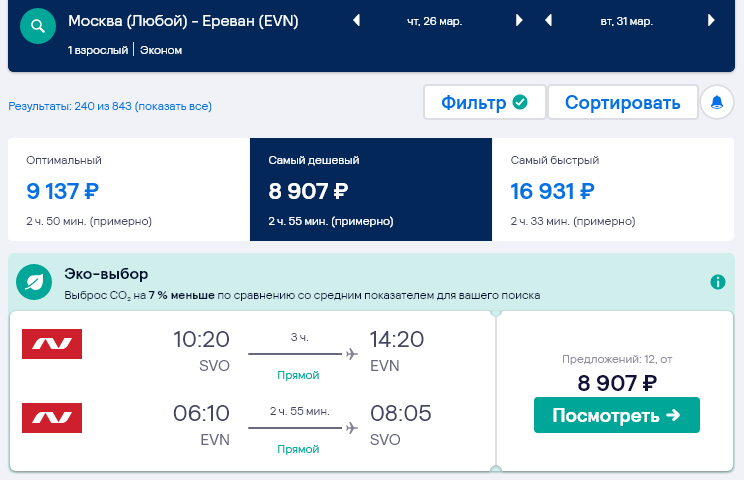Go to previous return date
The height and width of the screenshot is (480, 744).
pos(548,21)
